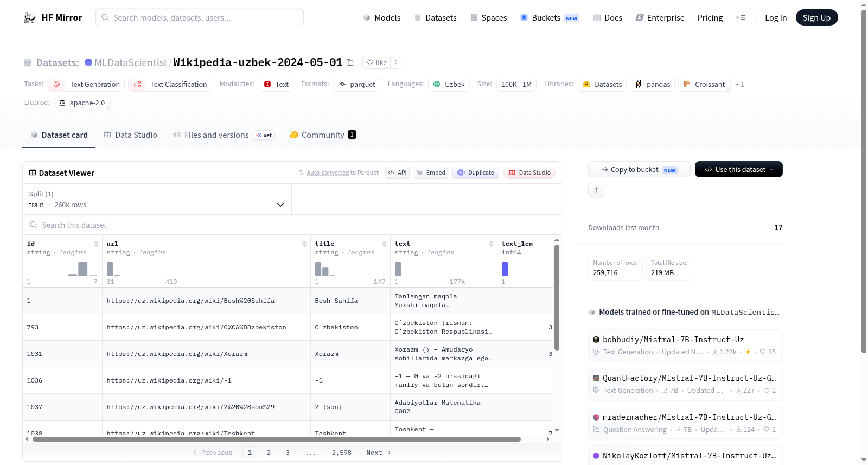Open NikolayKozloff Mistral-7B-Instruct-Uz model

[685, 456]
